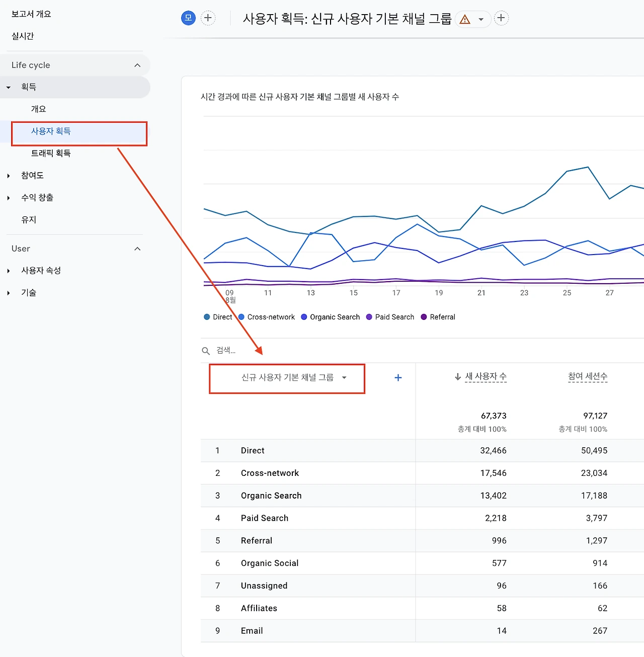Expand the 사용자 속성 tree arrow
Screen dimensions: 644x657
(x=9, y=271)
